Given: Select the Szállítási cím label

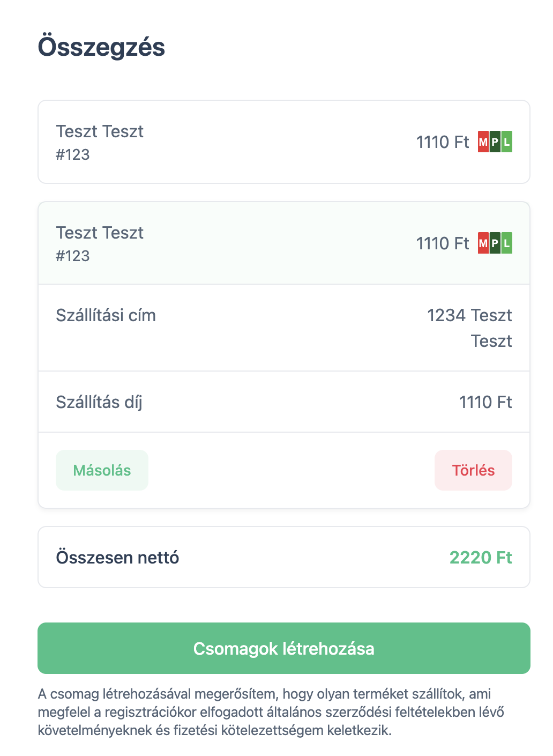Looking at the screenshot, I should (x=106, y=315).
